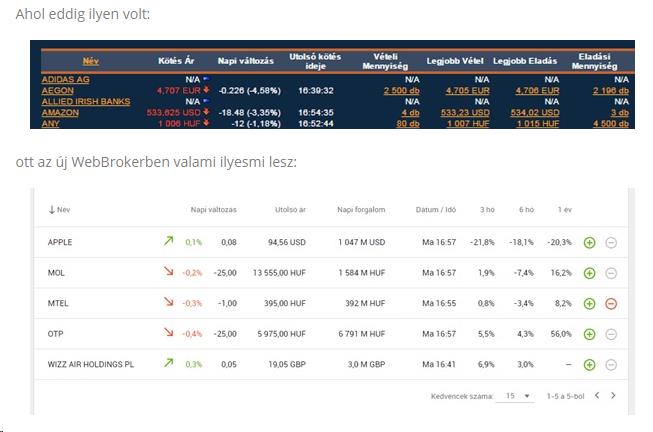Open the Kedvencek száma dropdown showing 15
Image resolution: width=653 pixels, height=432 pixels.
click(x=516, y=396)
